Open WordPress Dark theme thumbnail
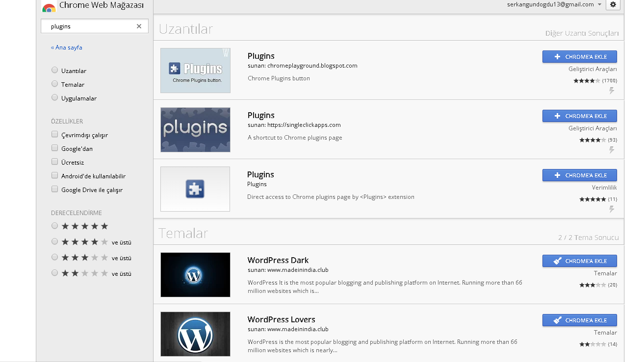 [x=195, y=275]
